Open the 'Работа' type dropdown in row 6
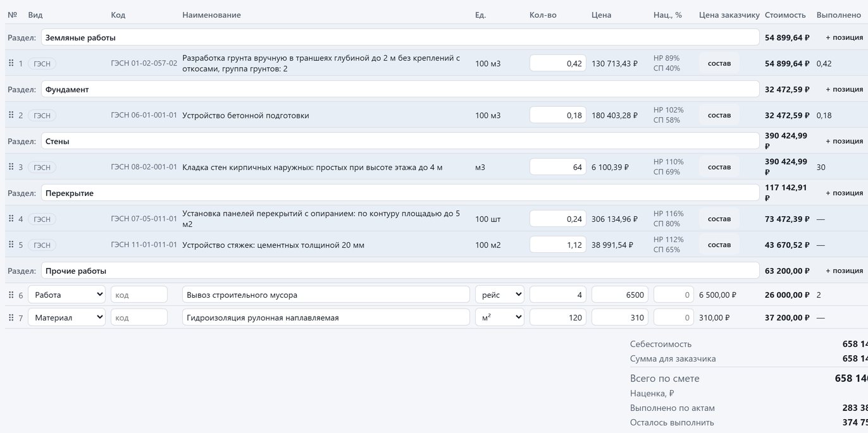868x433 pixels. tap(66, 295)
